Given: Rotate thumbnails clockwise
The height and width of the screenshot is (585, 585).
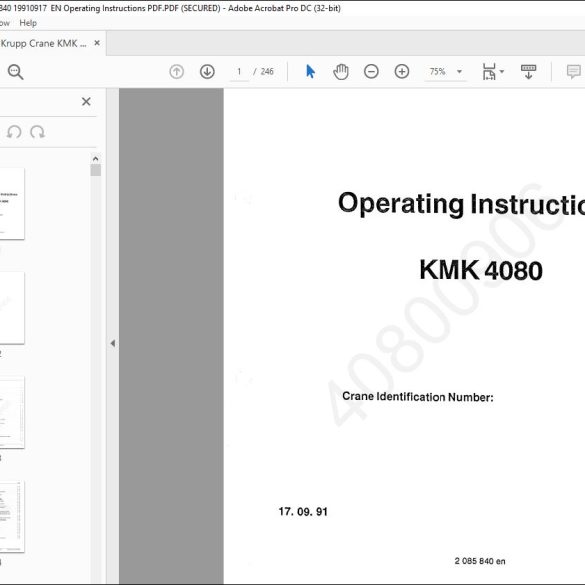Looking at the screenshot, I should [x=38, y=132].
